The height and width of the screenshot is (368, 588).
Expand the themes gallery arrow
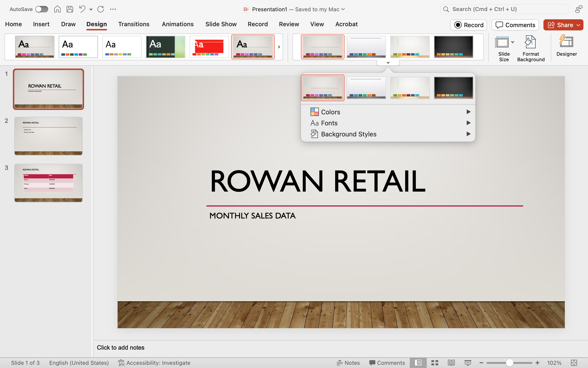coord(279,47)
